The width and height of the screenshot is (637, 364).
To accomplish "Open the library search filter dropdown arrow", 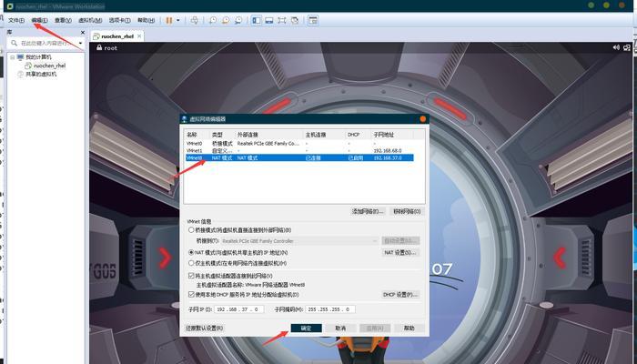I will [x=80, y=43].
